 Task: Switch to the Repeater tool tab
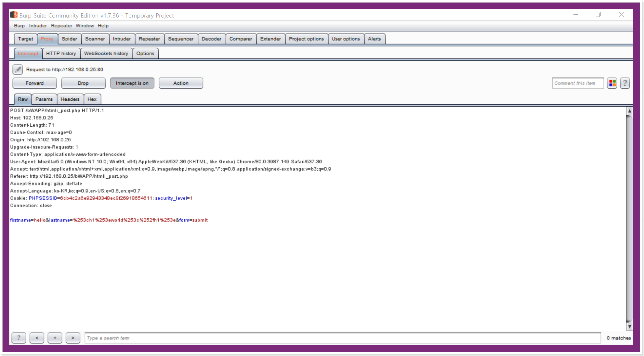pos(149,39)
